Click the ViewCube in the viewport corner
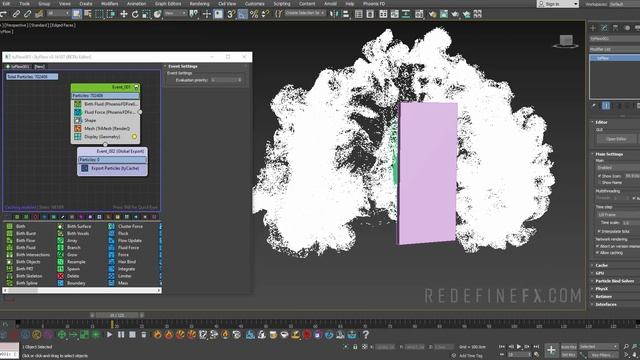Image resolution: width=640 pixels, height=360 pixels. coord(566,41)
